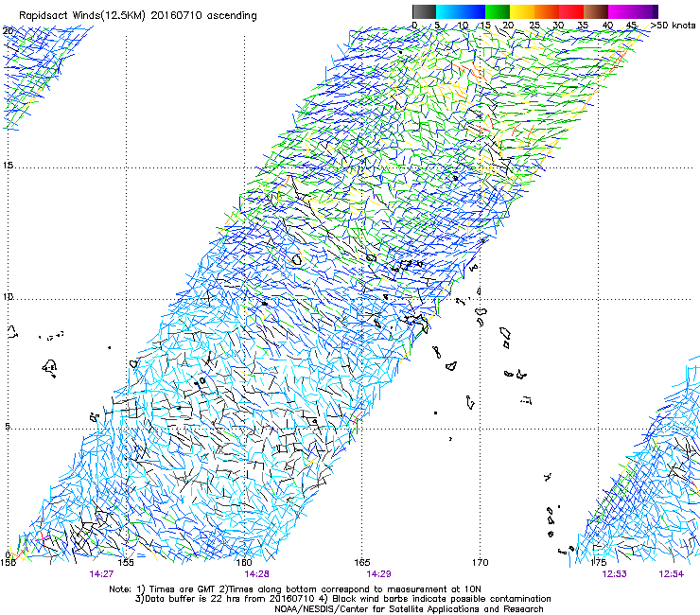Click the '>50 knots' legend label
The height and width of the screenshot is (615, 700).
click(673, 25)
